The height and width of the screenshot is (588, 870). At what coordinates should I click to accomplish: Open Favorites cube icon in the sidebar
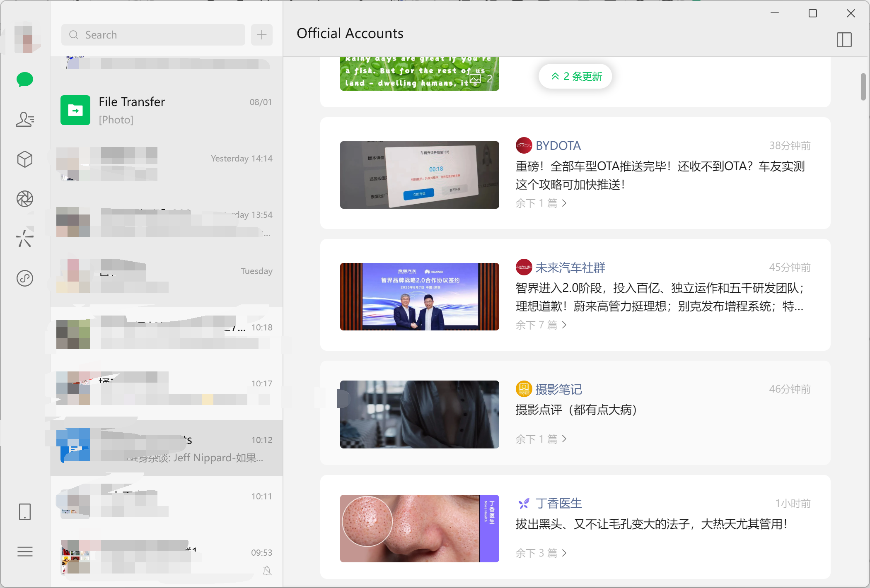tap(25, 159)
